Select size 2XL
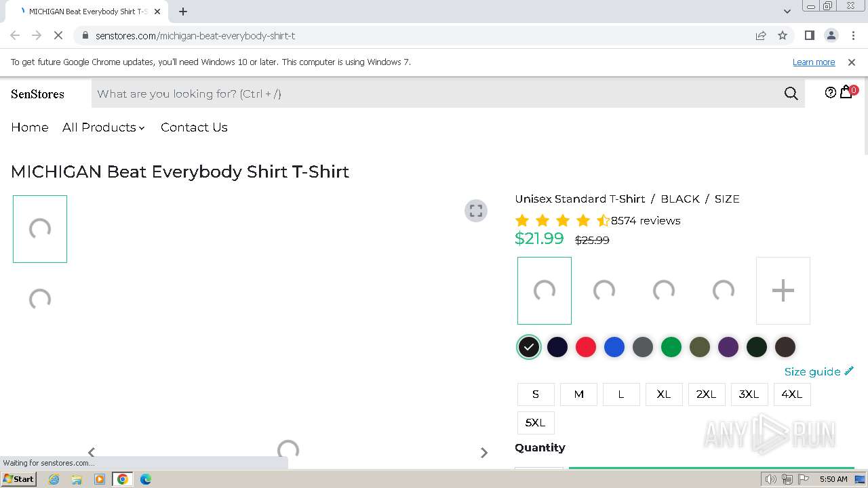868x488 pixels. coord(707,394)
